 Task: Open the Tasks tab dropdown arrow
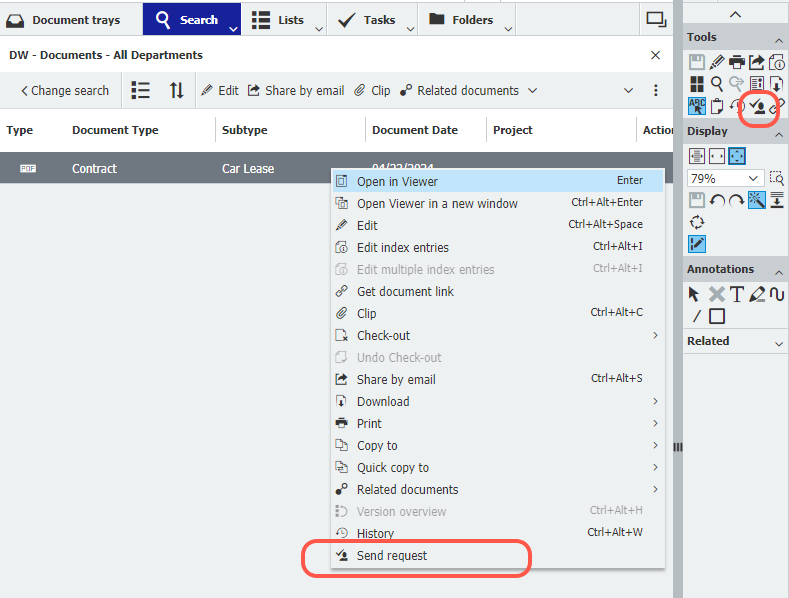(x=410, y=29)
